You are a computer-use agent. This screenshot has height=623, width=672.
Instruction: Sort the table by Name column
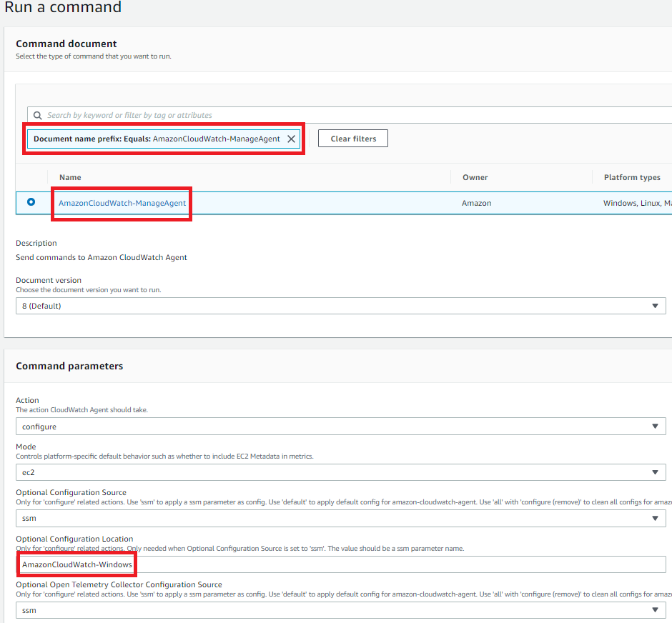click(x=68, y=177)
